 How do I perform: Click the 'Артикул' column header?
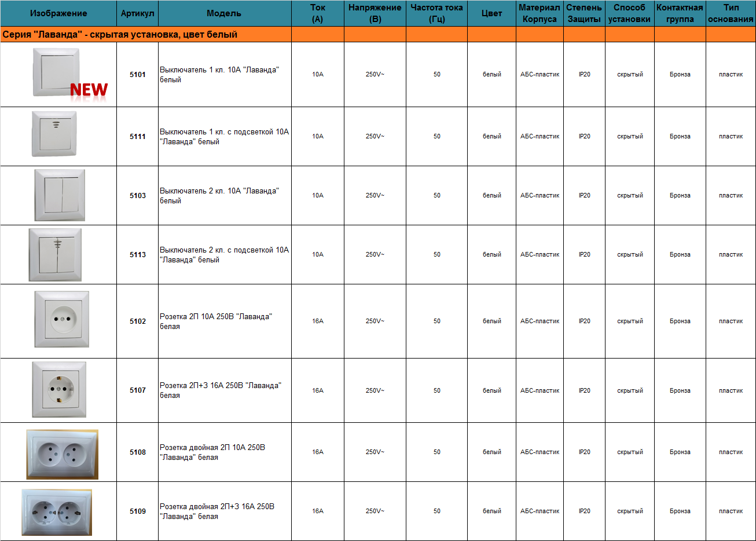click(x=138, y=13)
